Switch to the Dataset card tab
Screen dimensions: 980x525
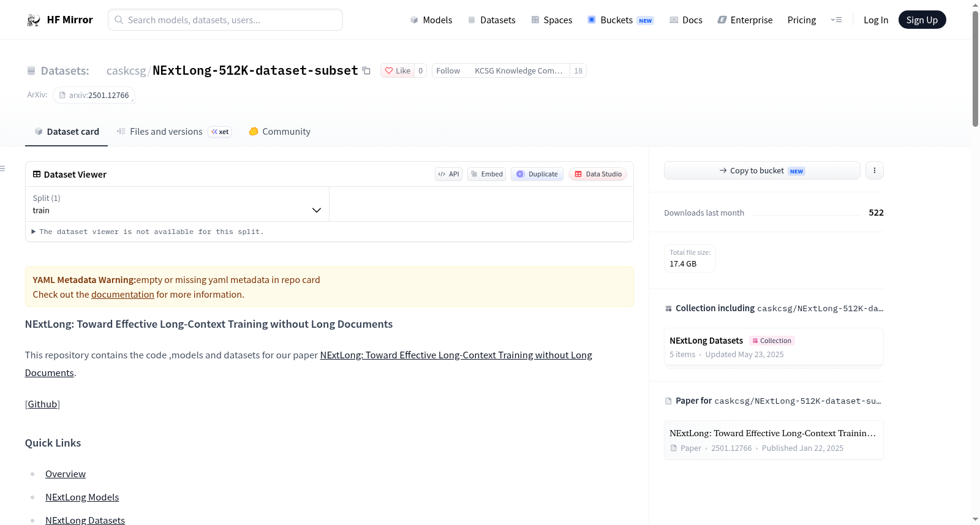(x=66, y=132)
